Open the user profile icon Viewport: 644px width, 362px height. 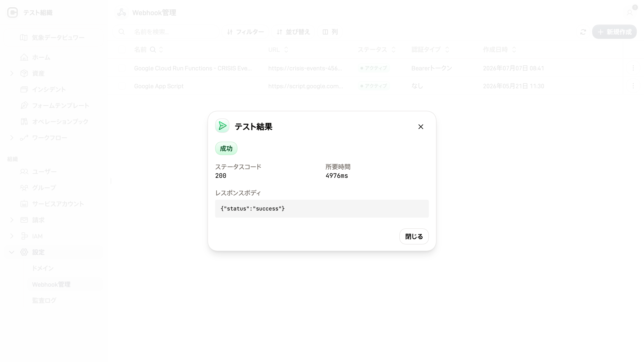(629, 13)
